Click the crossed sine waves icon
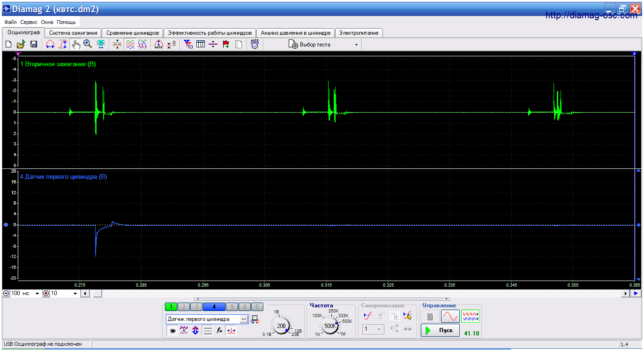Screen dimensions: 644x350 [x=143, y=45]
